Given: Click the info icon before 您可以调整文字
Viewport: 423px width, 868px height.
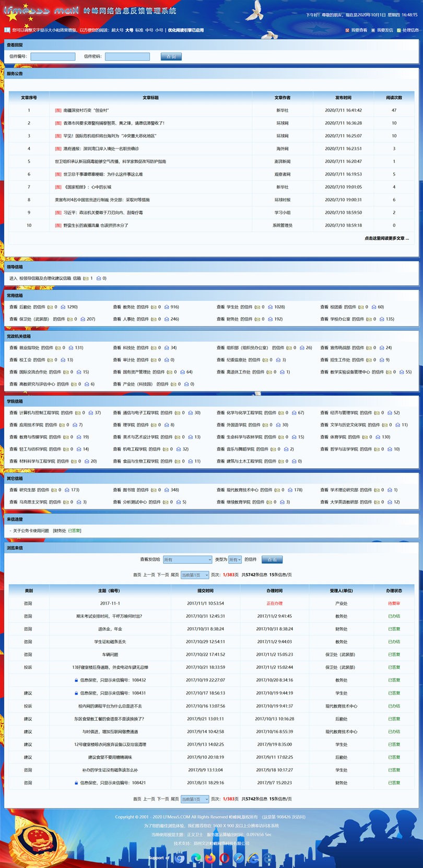Looking at the screenshot, I should point(7,30).
